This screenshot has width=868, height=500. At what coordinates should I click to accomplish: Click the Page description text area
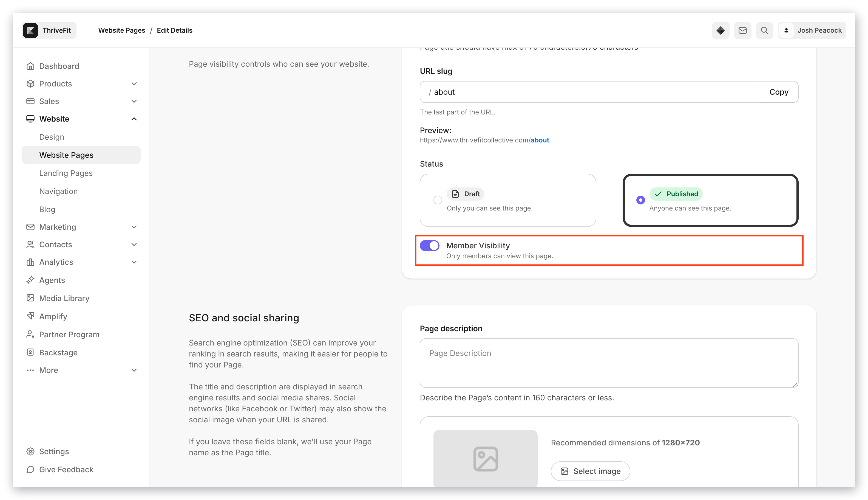coord(609,363)
